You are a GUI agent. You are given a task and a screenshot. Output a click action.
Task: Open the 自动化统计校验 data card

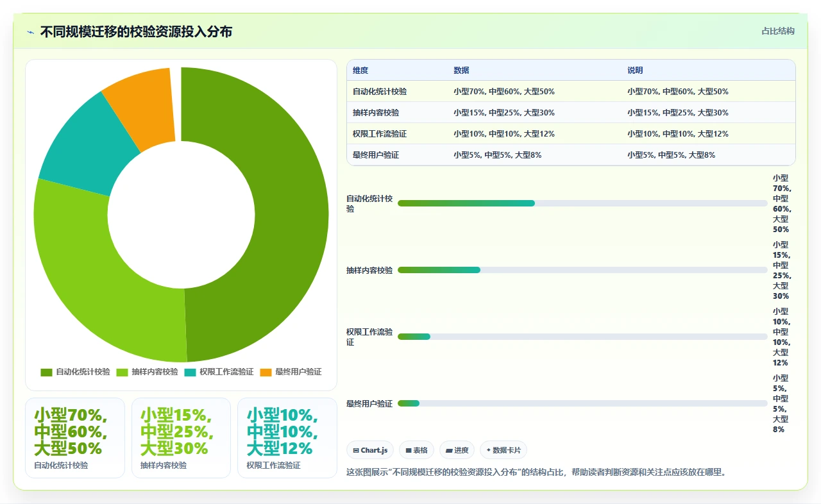[x=75, y=438]
